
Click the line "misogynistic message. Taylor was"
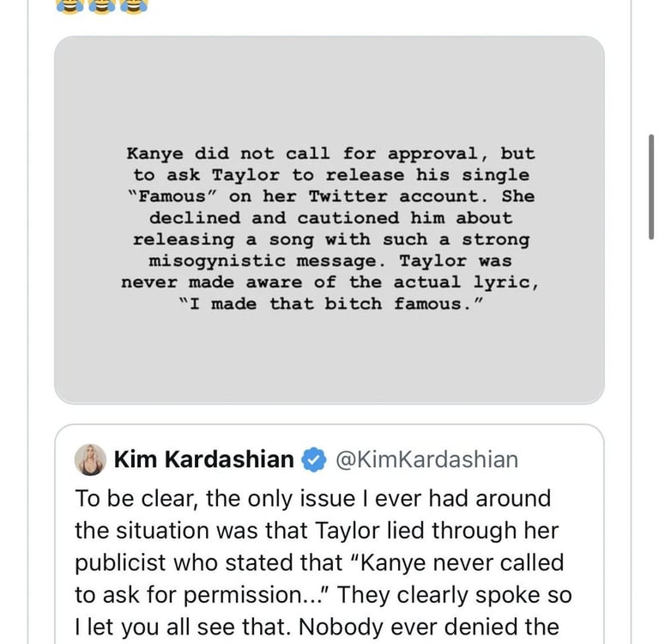(x=330, y=261)
